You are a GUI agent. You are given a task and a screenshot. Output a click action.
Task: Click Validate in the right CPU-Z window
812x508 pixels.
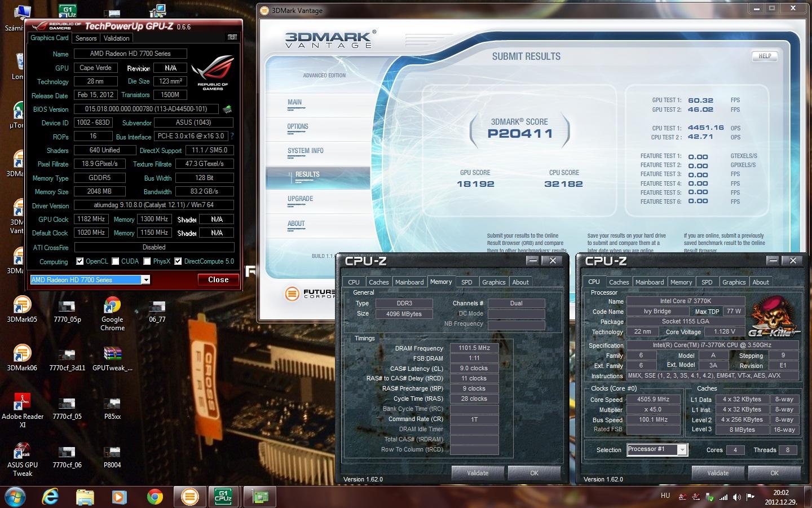tap(718, 473)
